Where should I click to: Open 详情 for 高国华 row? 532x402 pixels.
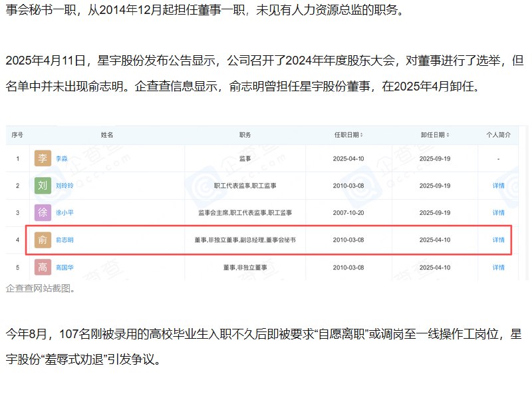point(498,268)
